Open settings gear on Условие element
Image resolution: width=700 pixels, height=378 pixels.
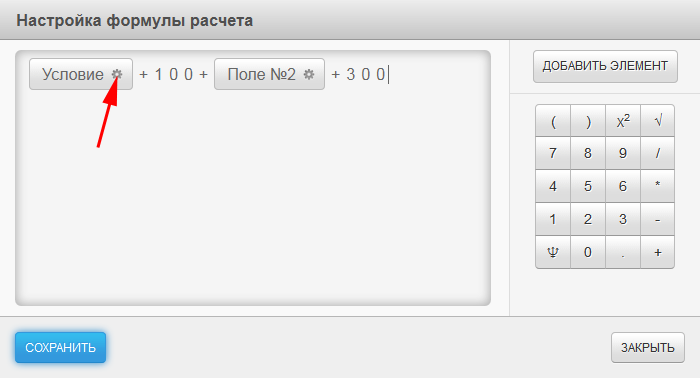117,74
